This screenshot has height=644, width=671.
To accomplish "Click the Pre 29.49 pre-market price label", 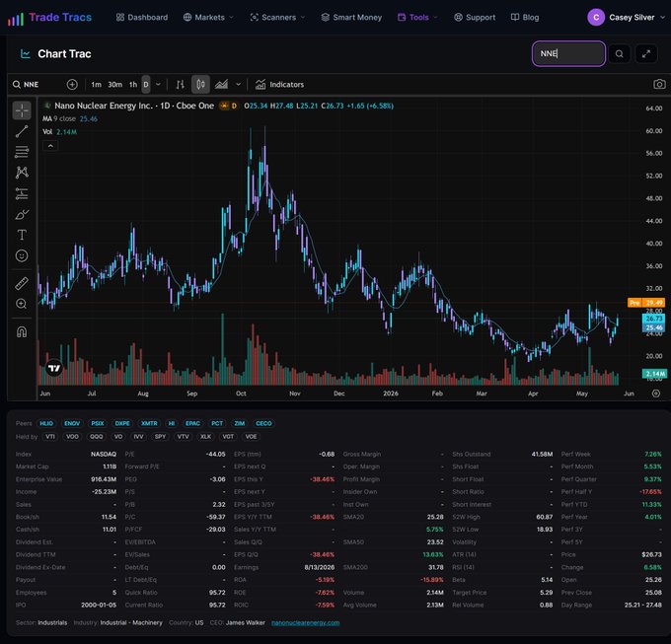I will pyautogui.click(x=646, y=303).
